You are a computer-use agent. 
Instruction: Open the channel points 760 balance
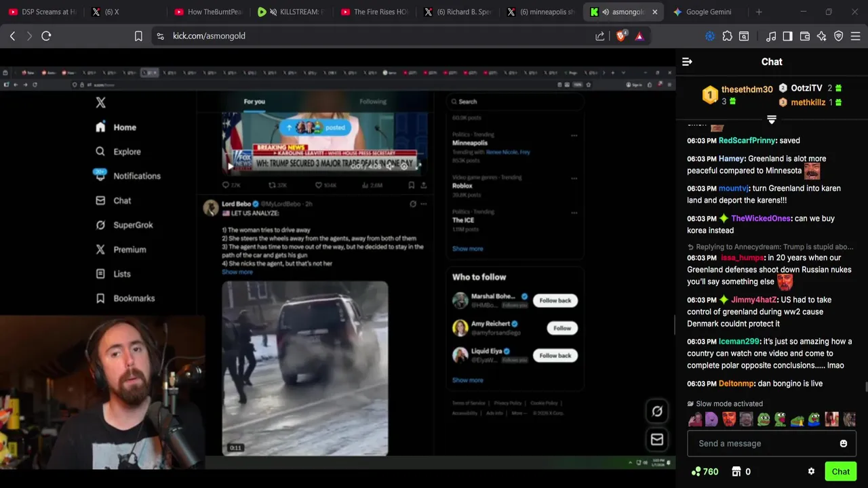[705, 472]
